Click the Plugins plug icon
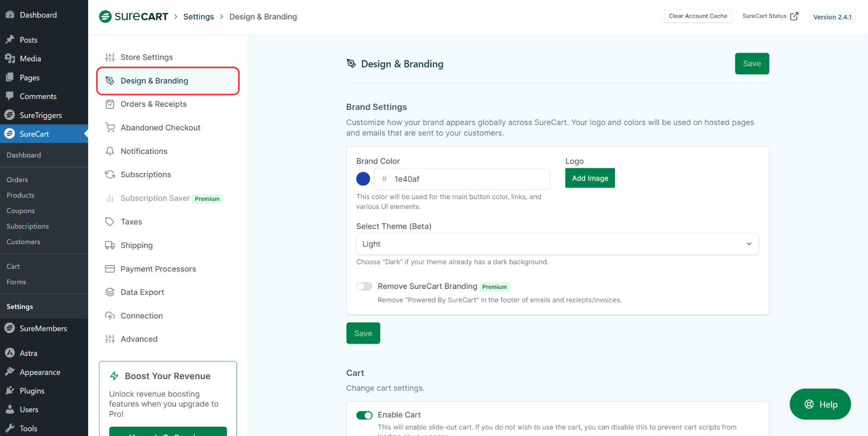Viewport: 868px width, 436px height. pos(10,391)
